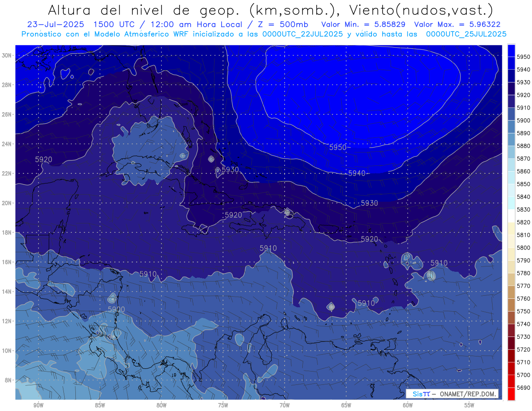This screenshot has height=411, width=532.
Task: Click the 65W longitude axis label
Action: [x=346, y=405]
